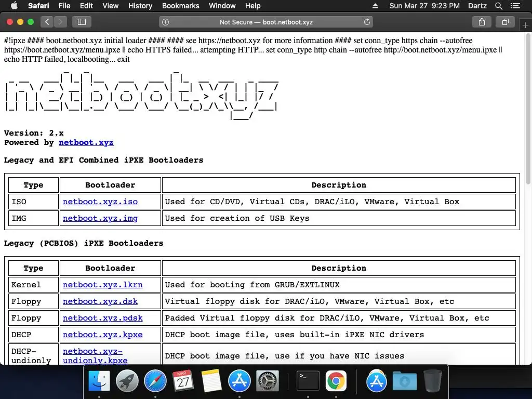532x399 pixels.
Task: Open the File menu
Action: pyautogui.click(x=64, y=6)
